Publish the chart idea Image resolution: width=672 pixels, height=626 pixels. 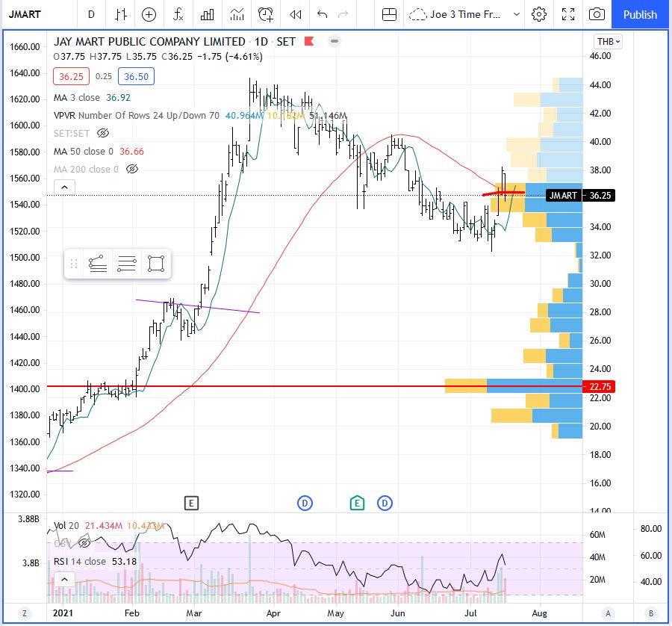tap(640, 15)
